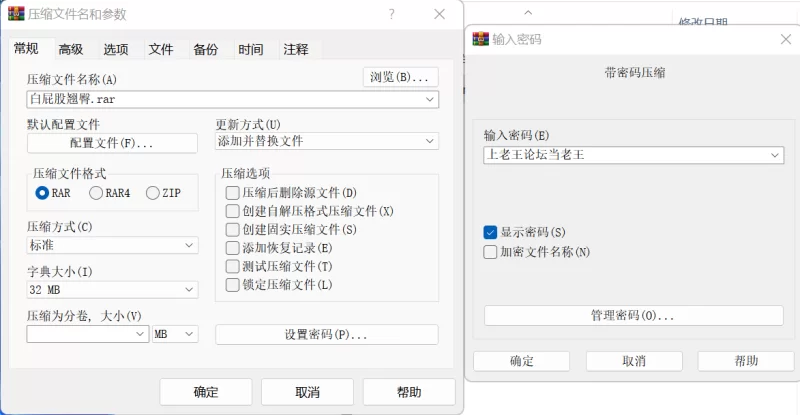Switch to the 高级 tab
The width and height of the screenshot is (800, 415).
(71, 49)
